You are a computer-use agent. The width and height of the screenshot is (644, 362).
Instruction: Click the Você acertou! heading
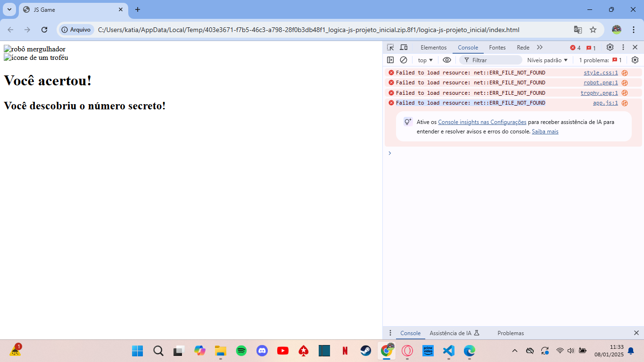[48, 81]
